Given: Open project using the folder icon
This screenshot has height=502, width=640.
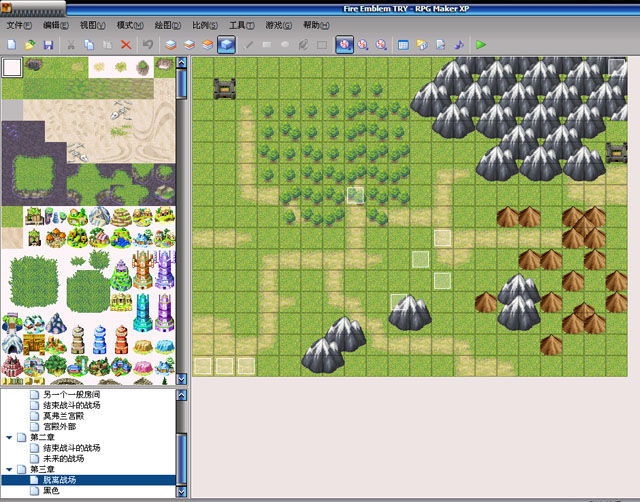Looking at the screenshot, I should pyautogui.click(x=30, y=44).
